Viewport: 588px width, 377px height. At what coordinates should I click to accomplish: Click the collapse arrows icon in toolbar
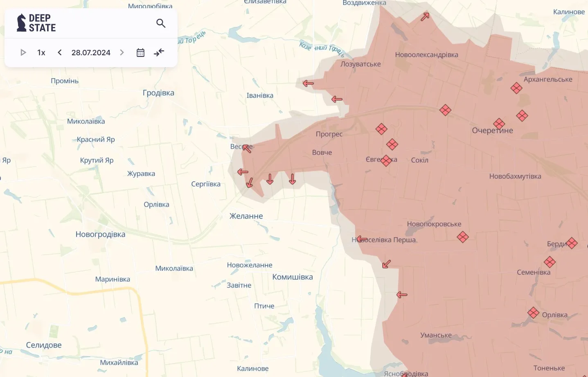(x=159, y=52)
